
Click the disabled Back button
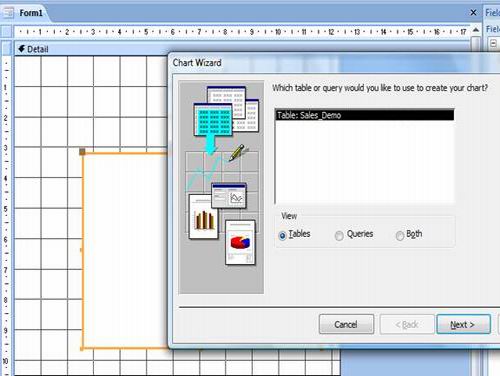407,324
